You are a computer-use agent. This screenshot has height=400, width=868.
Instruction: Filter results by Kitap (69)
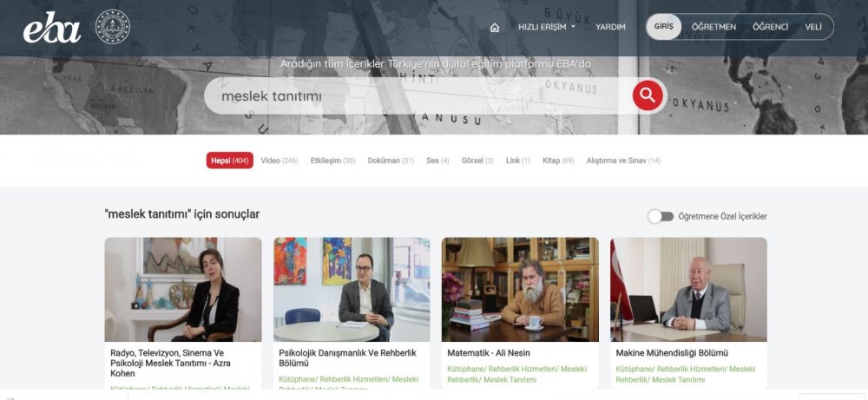558,161
